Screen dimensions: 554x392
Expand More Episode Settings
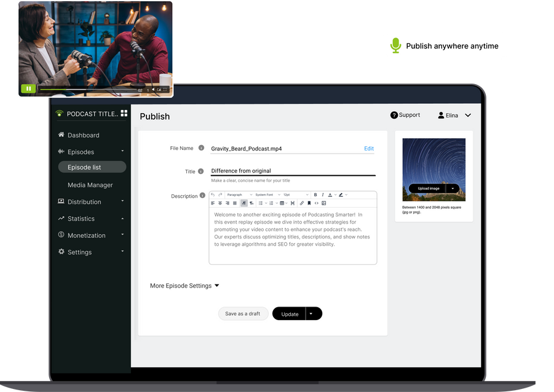click(184, 285)
